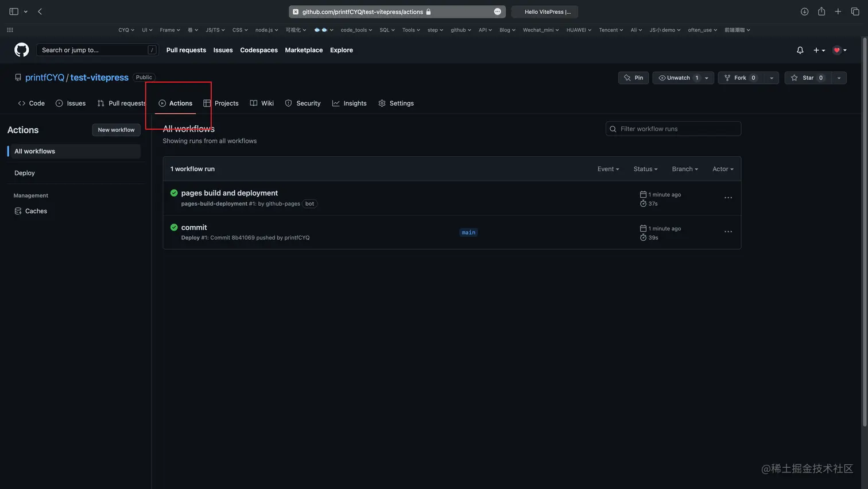Image resolution: width=868 pixels, height=489 pixels.
Task: Click Pull requests in top navigation
Action: 186,50
